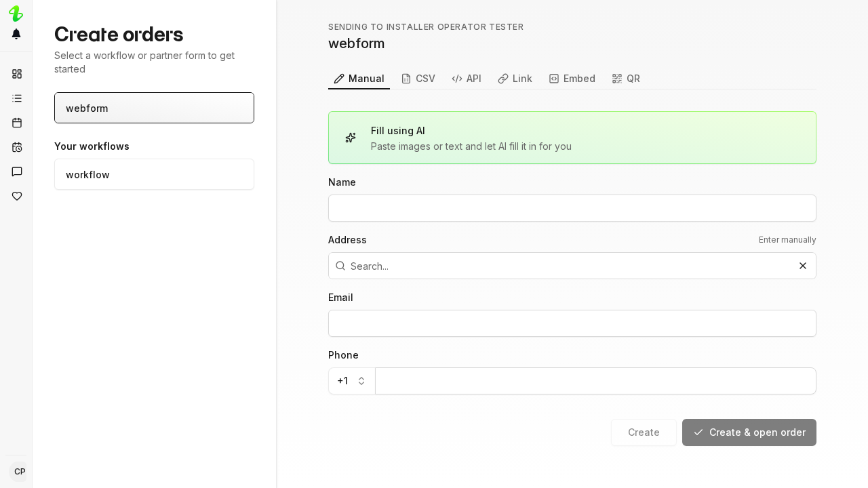
Task: Switch to the Manual tab
Action: (359, 79)
